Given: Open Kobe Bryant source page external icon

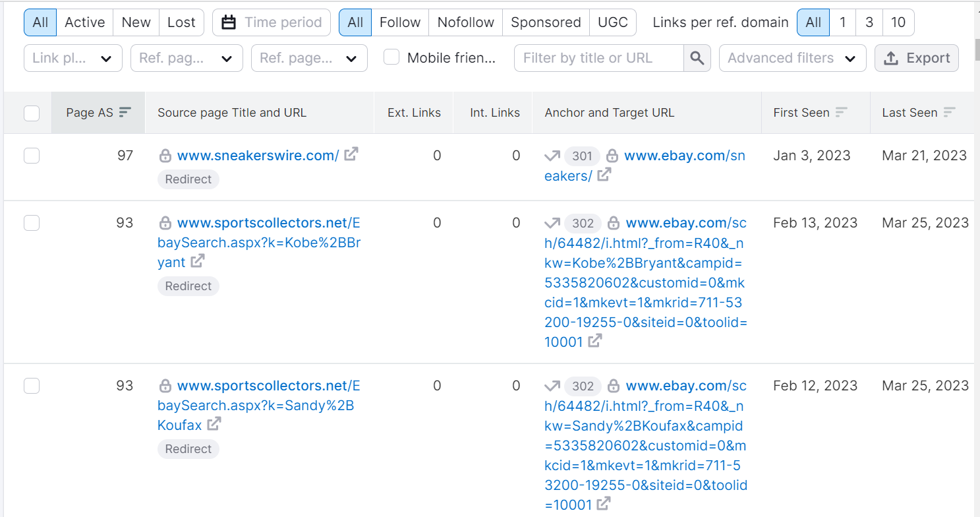Looking at the screenshot, I should 197,261.
